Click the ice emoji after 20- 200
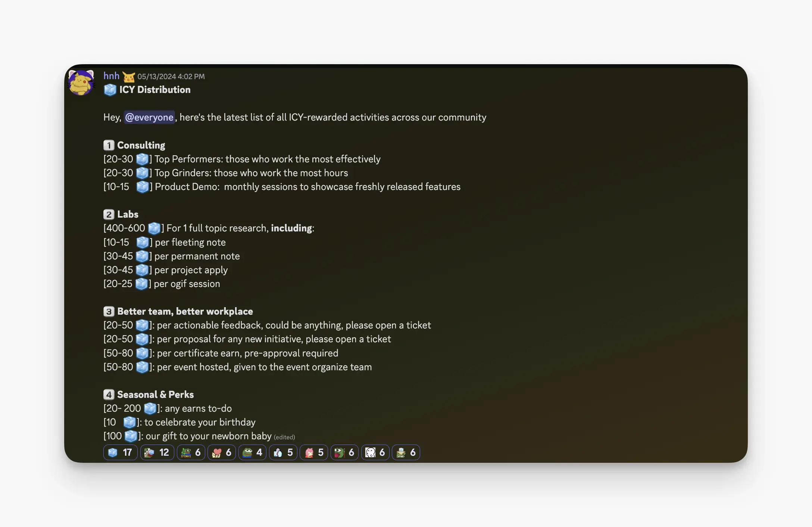Screen dimensions: 812x527 coord(150,409)
